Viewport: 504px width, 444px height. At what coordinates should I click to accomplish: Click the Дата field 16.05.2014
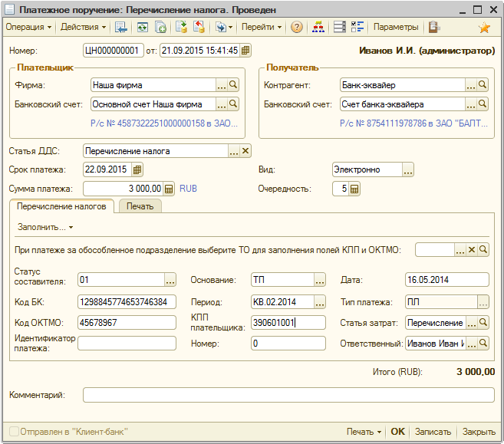click(446, 280)
